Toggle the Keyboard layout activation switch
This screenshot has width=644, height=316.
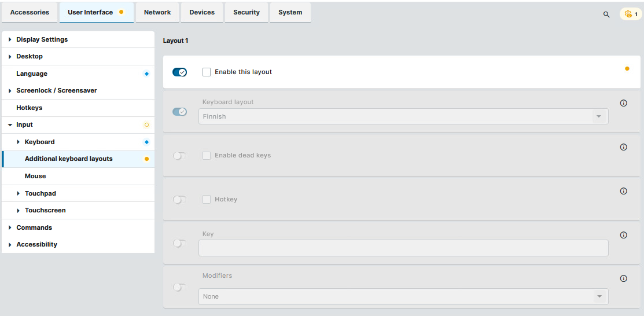coord(179,112)
